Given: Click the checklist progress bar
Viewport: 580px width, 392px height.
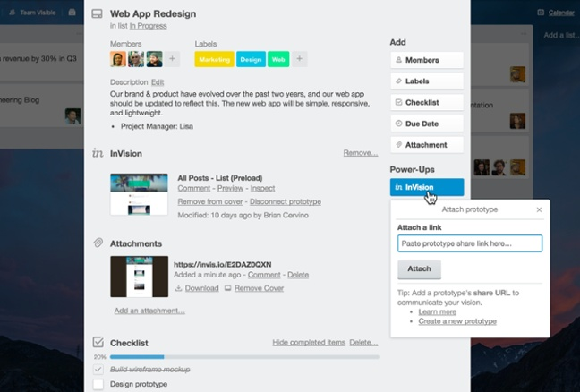Looking at the screenshot, I should click(x=244, y=357).
